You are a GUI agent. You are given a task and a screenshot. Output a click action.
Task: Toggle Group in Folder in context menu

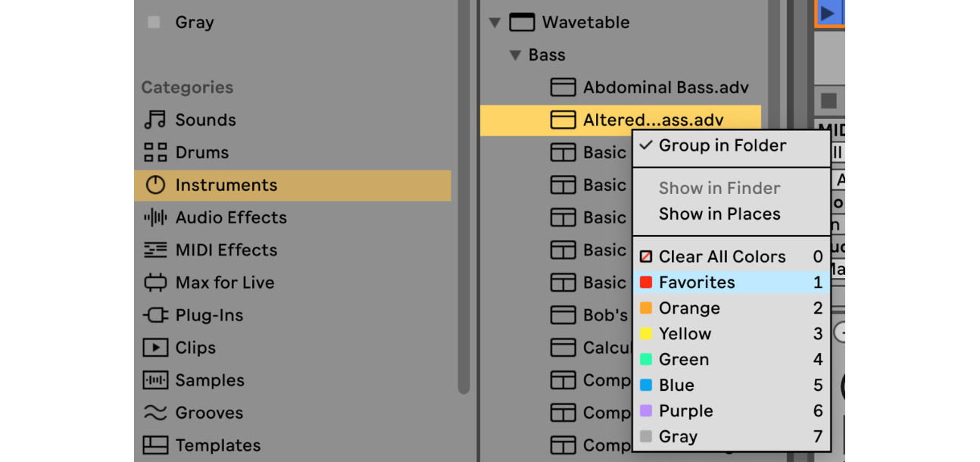coord(732,145)
